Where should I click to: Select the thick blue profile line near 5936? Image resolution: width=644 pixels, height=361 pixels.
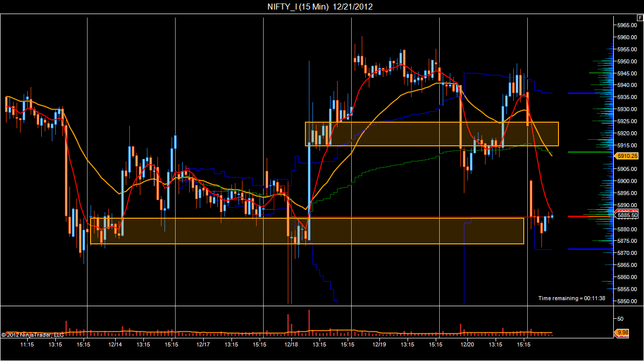pyautogui.click(x=591, y=94)
